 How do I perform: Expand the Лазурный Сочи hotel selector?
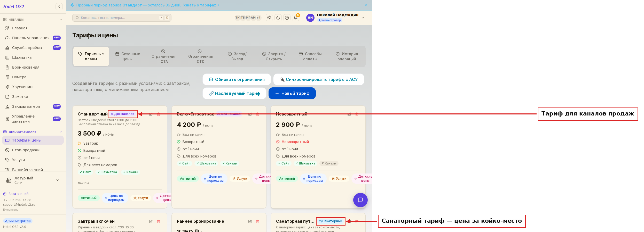pyautogui.click(x=33, y=180)
